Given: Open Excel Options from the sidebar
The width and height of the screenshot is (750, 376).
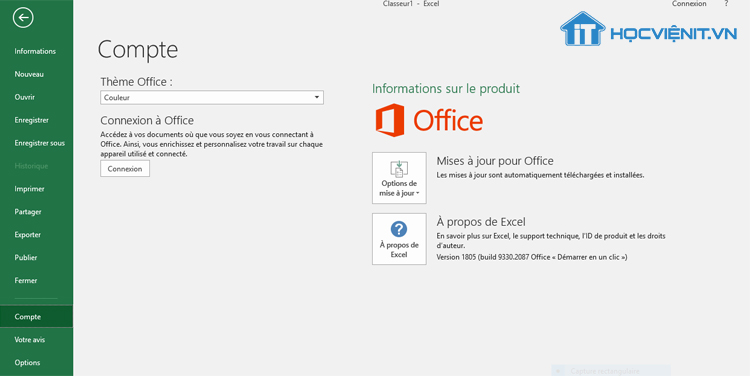Looking at the screenshot, I should pos(27,363).
